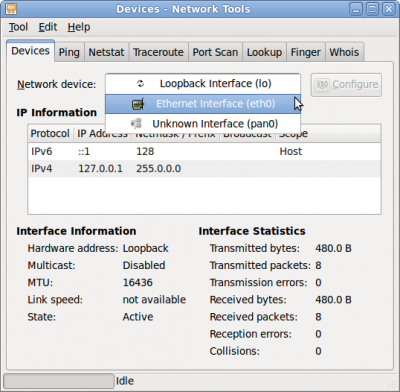This screenshot has width=400, height=392.
Task: Click the Configure button
Action: tap(346, 85)
